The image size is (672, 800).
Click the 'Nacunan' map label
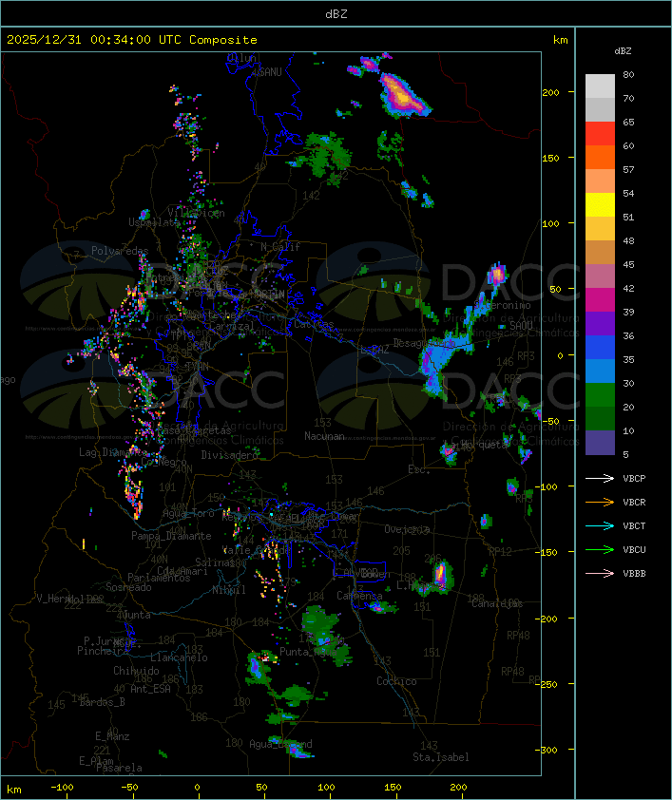point(324,436)
